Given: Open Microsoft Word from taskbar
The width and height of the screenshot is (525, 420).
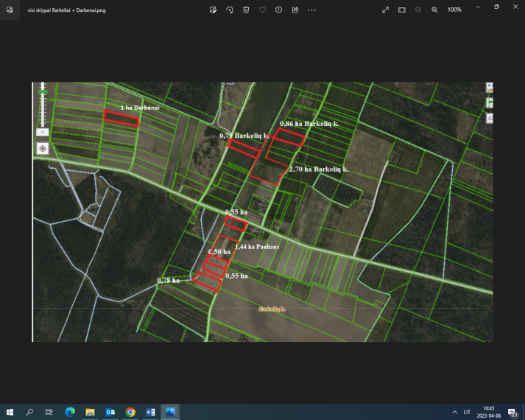Looking at the screenshot, I should (150, 412).
